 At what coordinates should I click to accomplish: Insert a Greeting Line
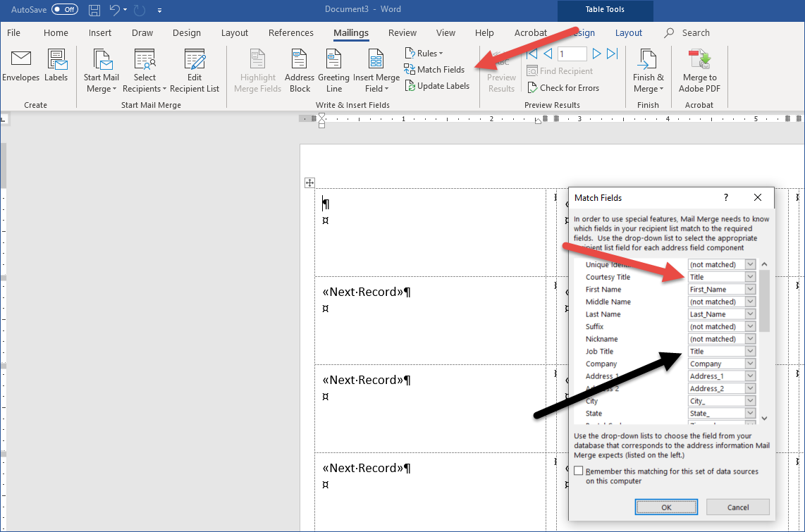pyautogui.click(x=333, y=70)
